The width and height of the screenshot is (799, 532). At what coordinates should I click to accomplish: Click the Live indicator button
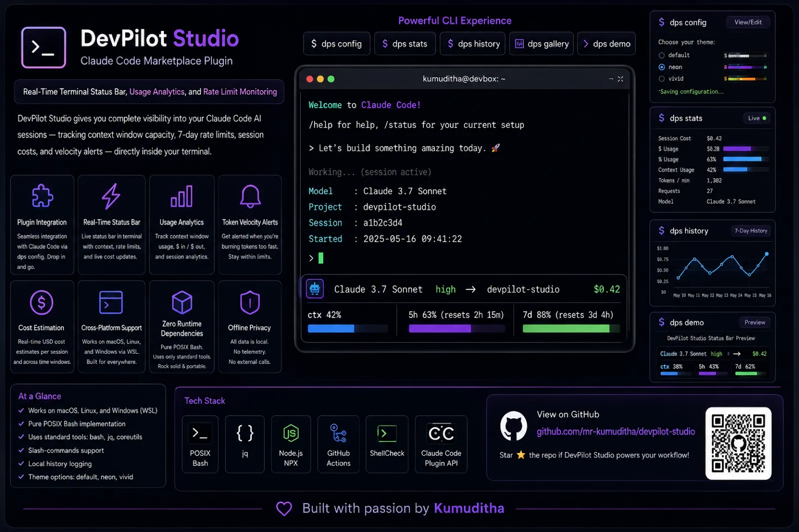[757, 118]
